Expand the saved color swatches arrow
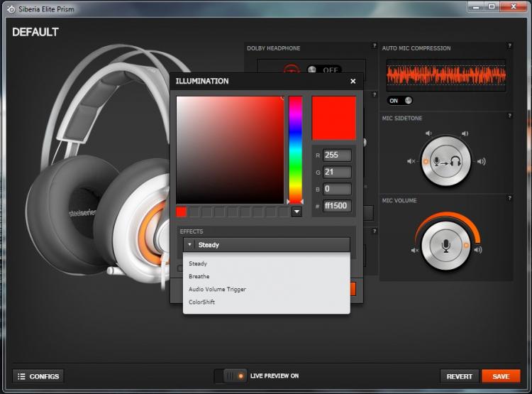Viewport: 532px width, 394px height. (297, 212)
